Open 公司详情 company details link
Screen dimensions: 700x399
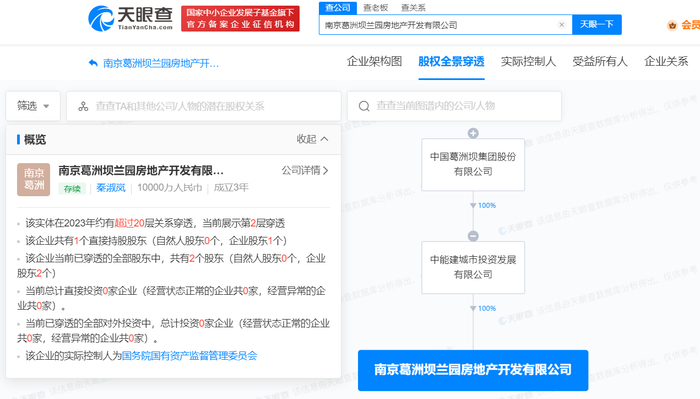305,170
